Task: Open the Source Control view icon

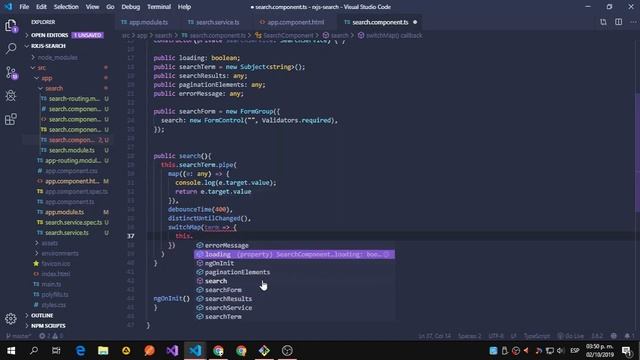Action: pyautogui.click(x=11, y=73)
